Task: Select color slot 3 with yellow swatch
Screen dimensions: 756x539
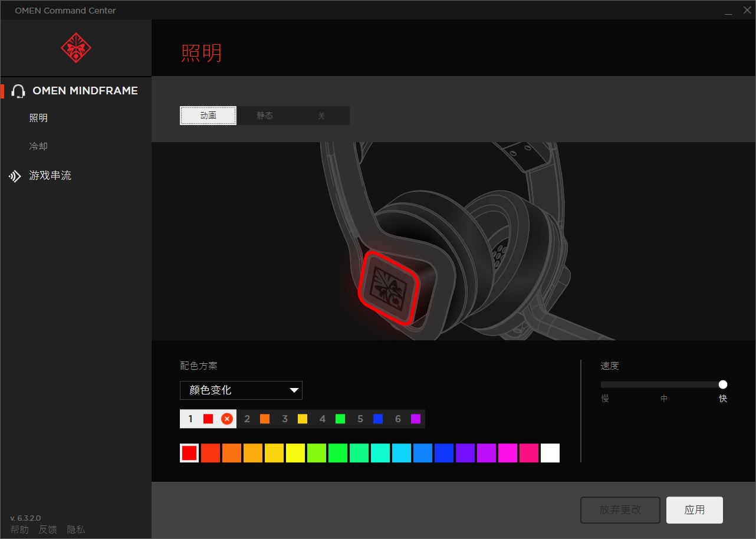Action: click(294, 419)
